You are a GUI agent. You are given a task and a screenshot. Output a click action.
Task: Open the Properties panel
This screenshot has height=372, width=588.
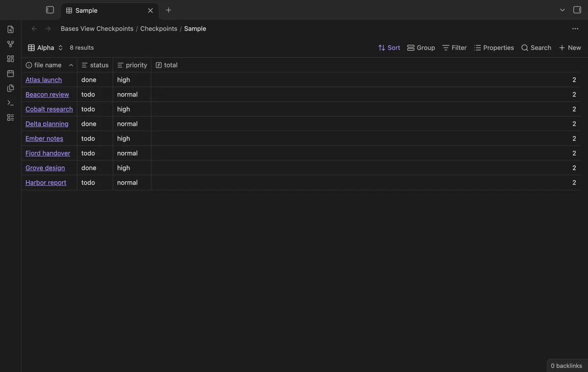coord(494,47)
